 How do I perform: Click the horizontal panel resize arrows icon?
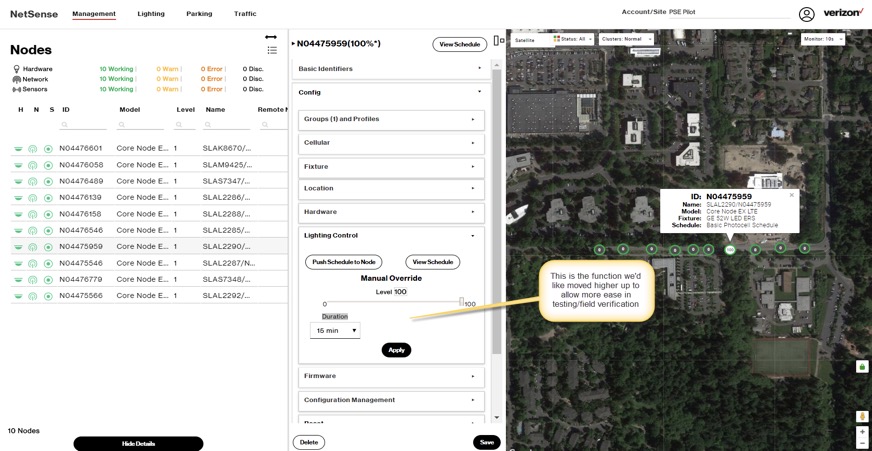click(x=271, y=37)
